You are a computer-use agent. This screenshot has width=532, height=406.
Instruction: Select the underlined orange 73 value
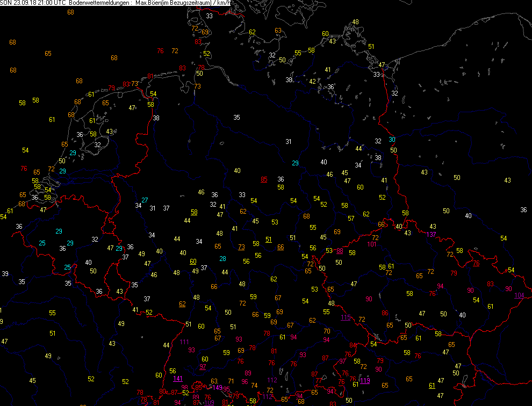point(241,247)
